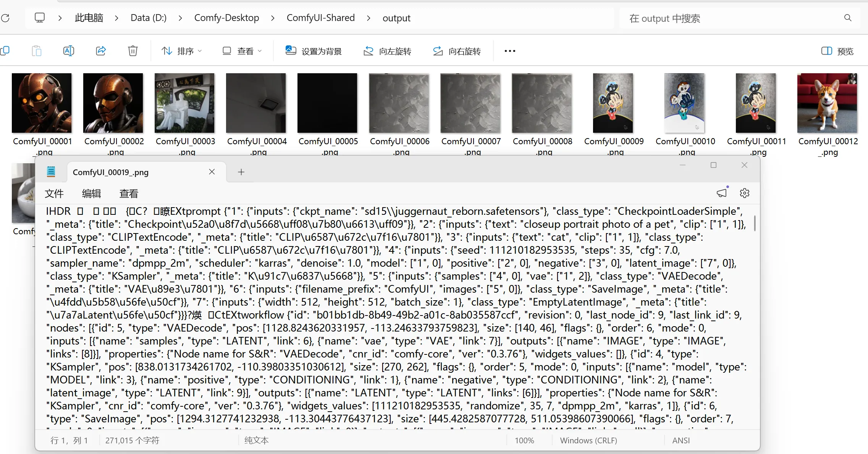Expand chevron after Comfy-Desktop

click(273, 18)
